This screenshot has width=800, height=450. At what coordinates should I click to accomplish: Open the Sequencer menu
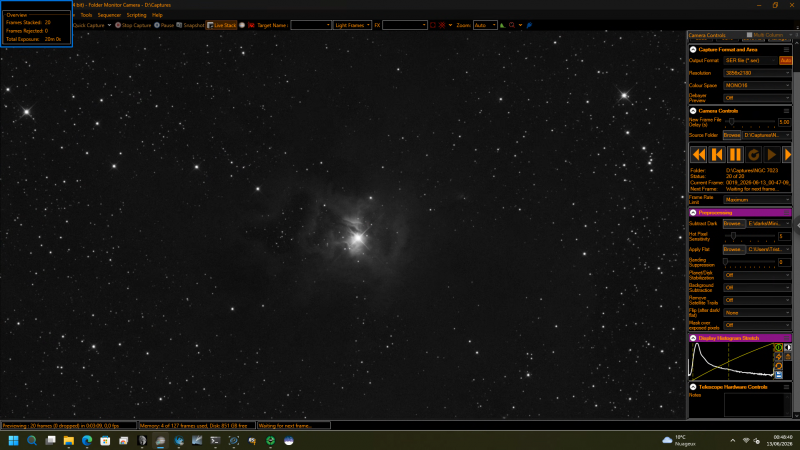point(109,15)
